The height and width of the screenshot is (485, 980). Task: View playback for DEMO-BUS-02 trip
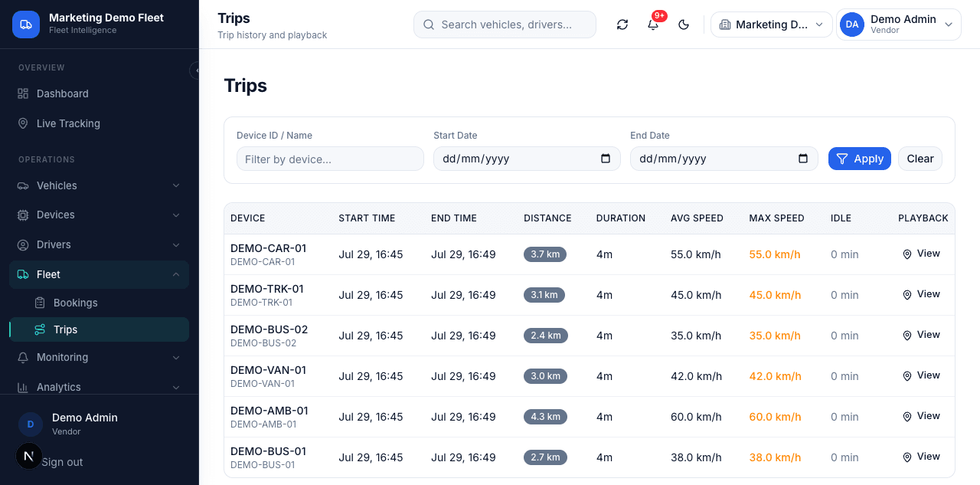tap(921, 335)
